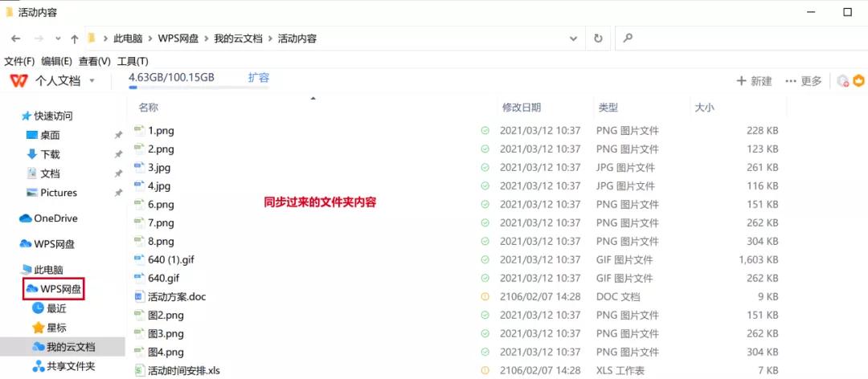Sort by 大小 column header
Image resolution: width=868 pixels, height=379 pixels.
[704, 108]
